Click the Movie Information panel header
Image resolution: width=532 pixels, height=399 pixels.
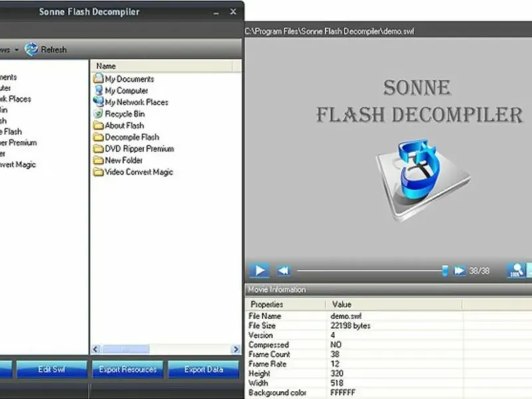tap(388, 289)
